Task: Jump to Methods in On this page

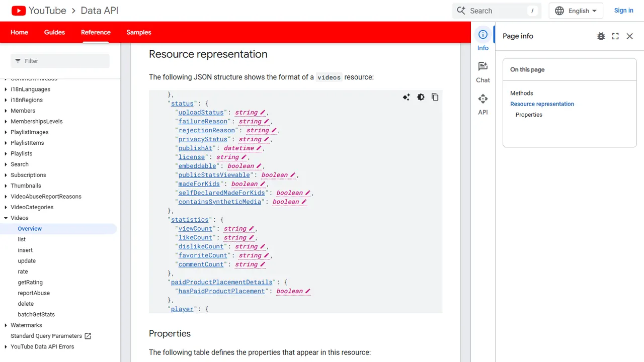Action: pyautogui.click(x=522, y=94)
